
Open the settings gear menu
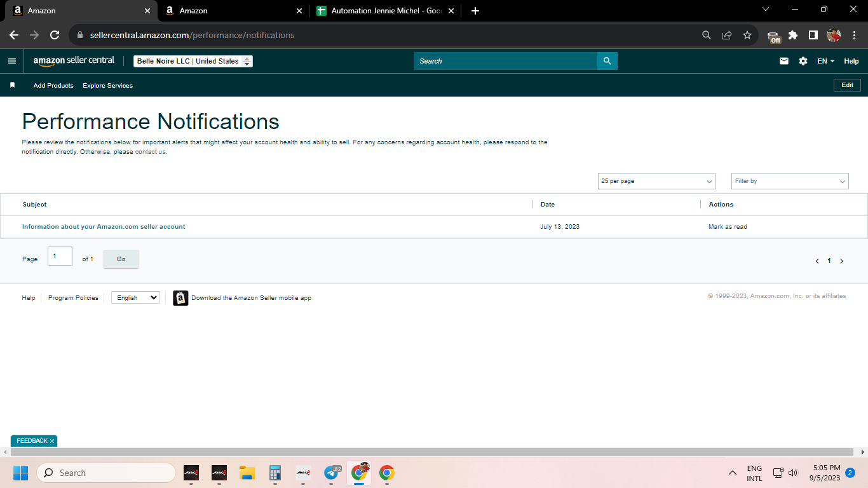803,61
